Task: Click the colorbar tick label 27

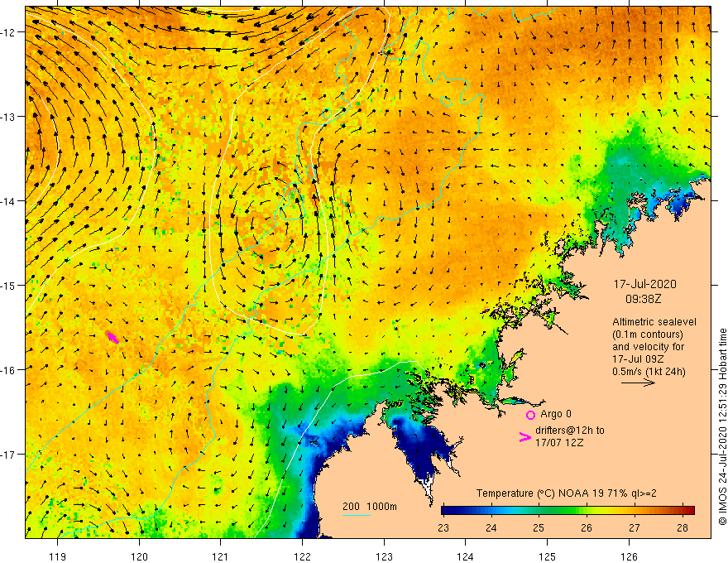Action: [635, 528]
